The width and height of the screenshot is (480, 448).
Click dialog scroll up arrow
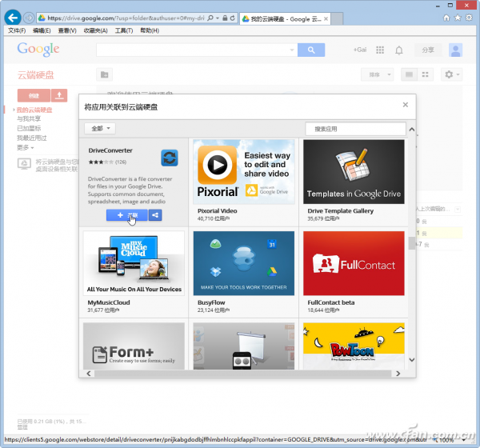point(412,130)
